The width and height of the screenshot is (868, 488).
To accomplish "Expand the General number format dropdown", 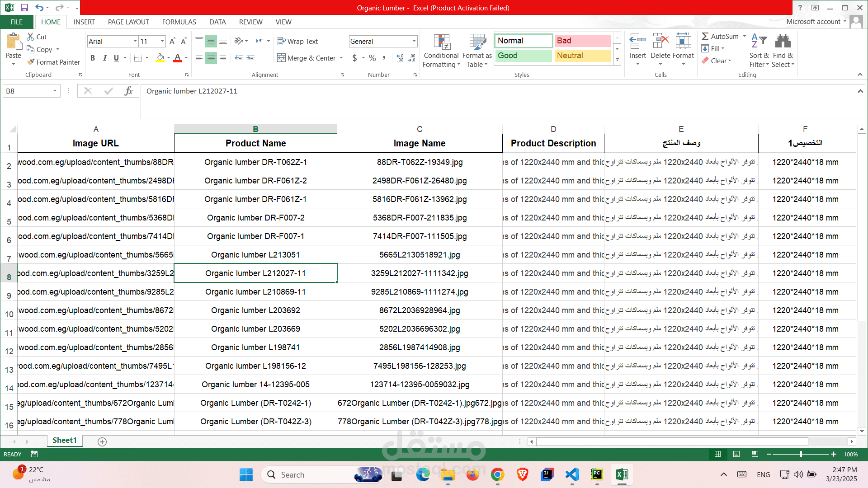I will tap(414, 41).
